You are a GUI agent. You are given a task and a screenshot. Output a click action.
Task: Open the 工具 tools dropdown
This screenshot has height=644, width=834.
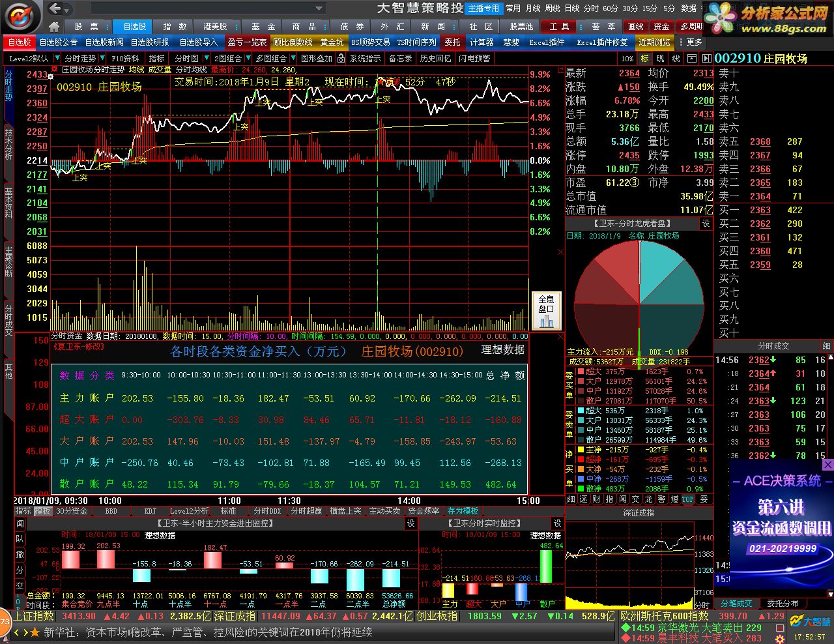pos(559,26)
